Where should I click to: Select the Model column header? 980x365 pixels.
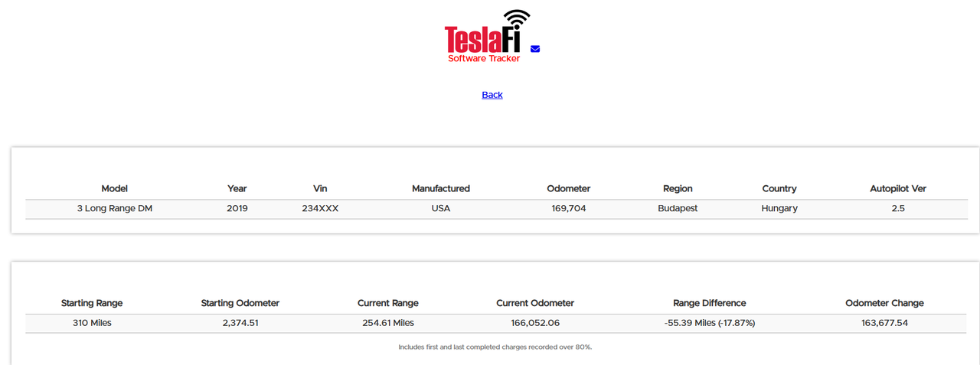(x=115, y=189)
